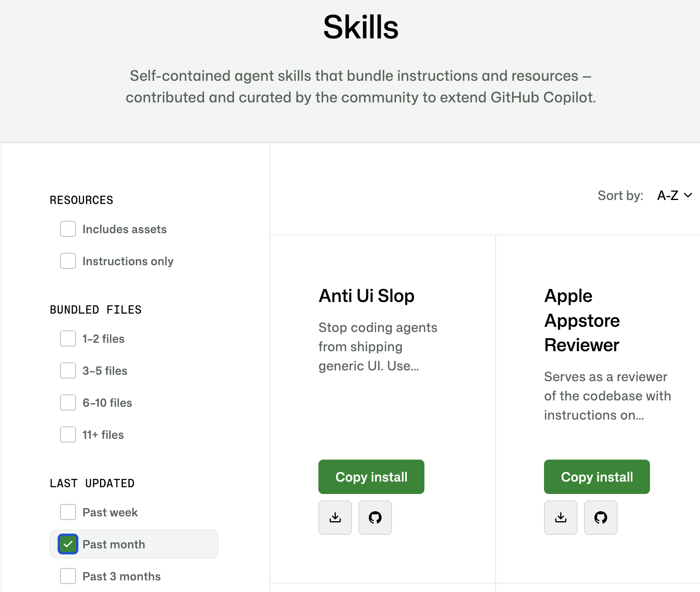This screenshot has width=700, height=592.
Task: Copy install for Anti Ui Slop
Action: pos(371,477)
